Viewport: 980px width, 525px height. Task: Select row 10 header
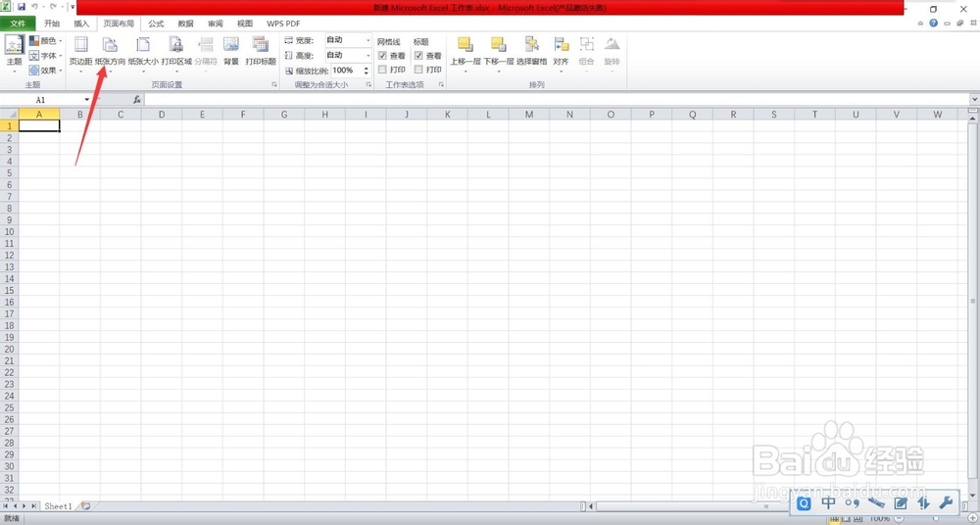click(10, 232)
